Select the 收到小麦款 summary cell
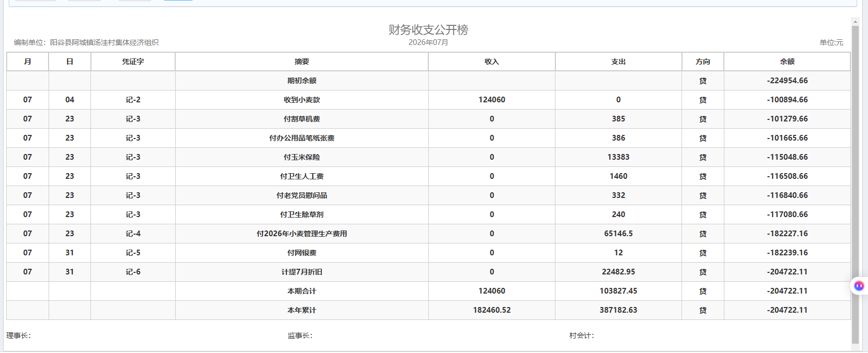 302,100
